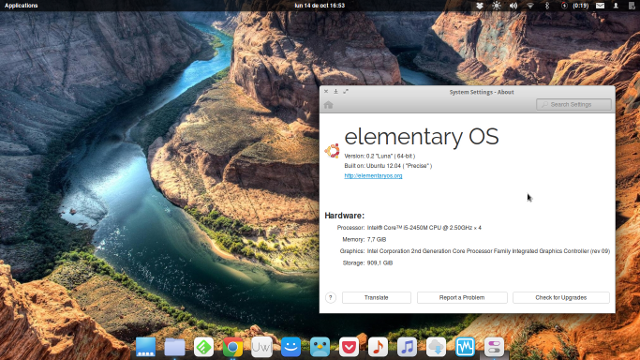
Task: Click the question mark help button
Action: tap(331, 298)
